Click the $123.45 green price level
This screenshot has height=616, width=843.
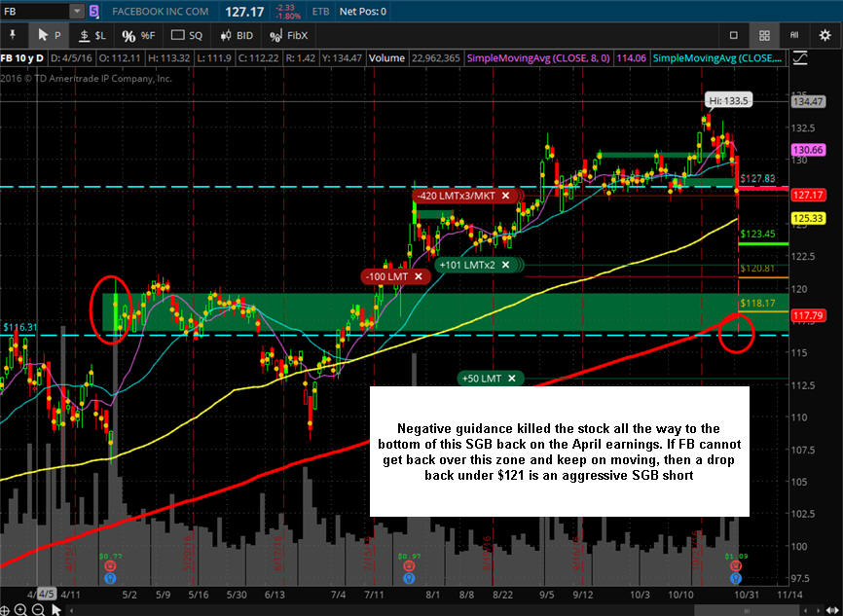757,234
